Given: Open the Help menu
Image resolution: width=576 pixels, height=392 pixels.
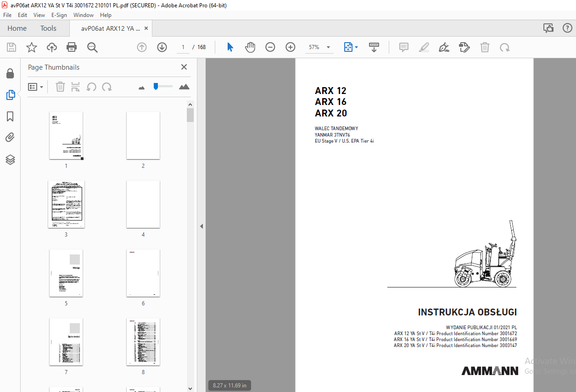Looking at the screenshot, I should pos(106,15).
